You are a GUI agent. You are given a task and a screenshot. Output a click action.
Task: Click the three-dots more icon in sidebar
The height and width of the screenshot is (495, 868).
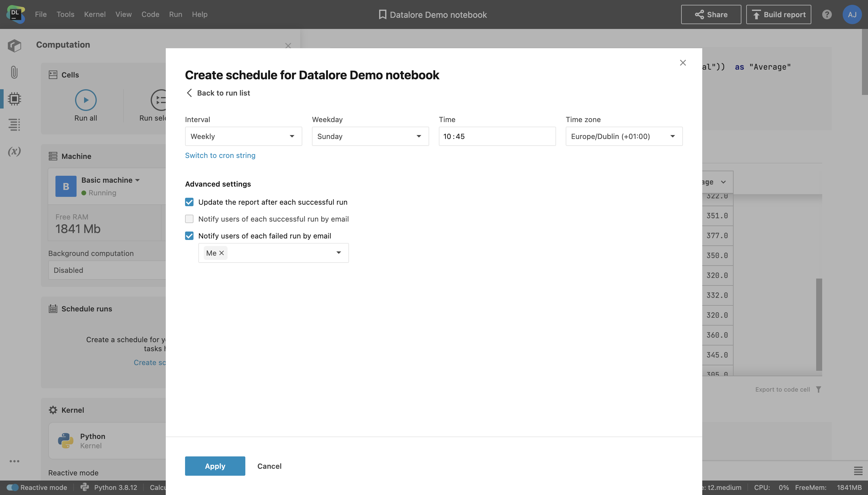(14, 461)
